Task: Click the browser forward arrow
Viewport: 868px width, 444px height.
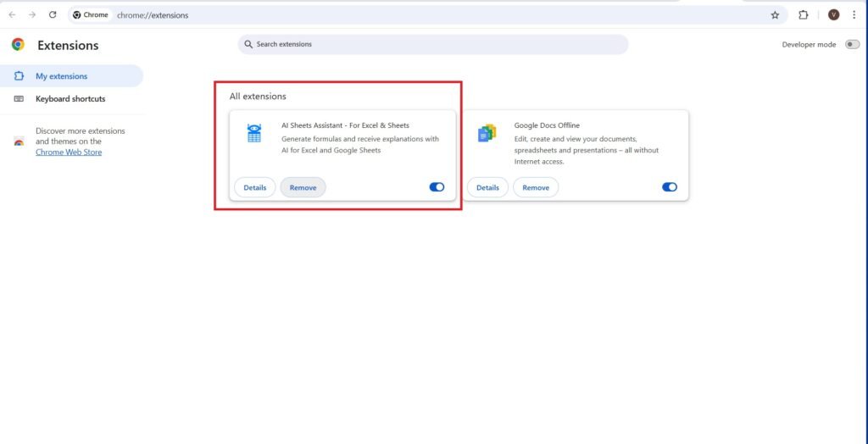Action: (x=32, y=15)
